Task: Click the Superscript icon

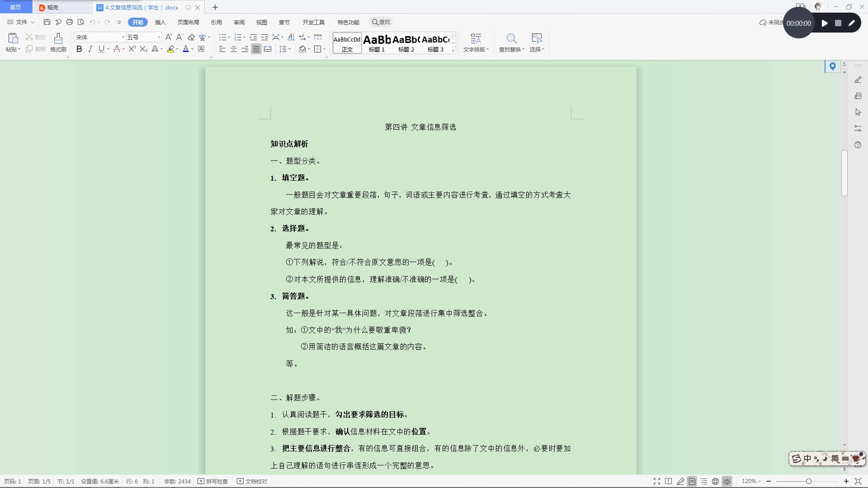Action: (132, 49)
